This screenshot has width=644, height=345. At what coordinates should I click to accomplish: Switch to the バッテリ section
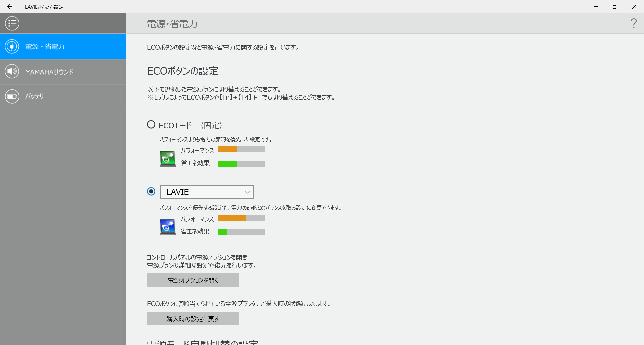[x=34, y=96]
